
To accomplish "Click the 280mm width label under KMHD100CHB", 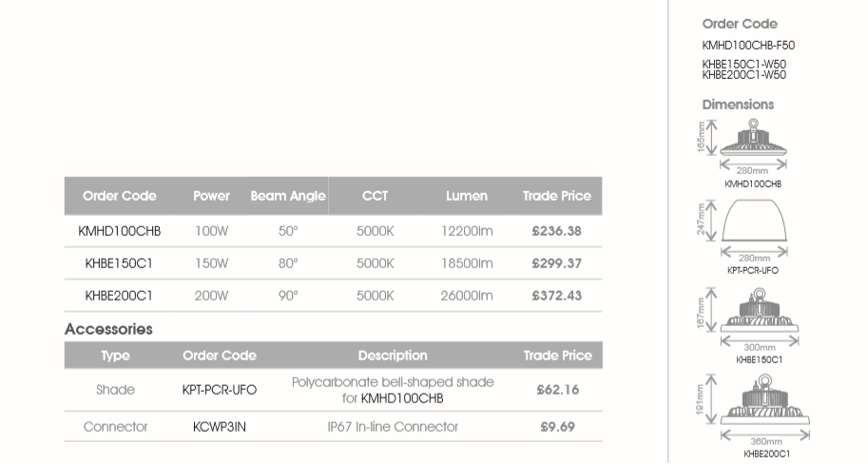I will (753, 171).
